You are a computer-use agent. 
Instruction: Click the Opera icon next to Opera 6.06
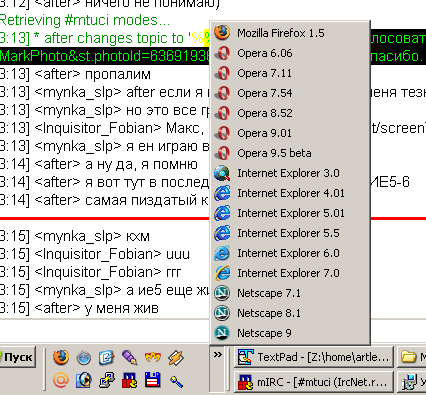click(222, 53)
